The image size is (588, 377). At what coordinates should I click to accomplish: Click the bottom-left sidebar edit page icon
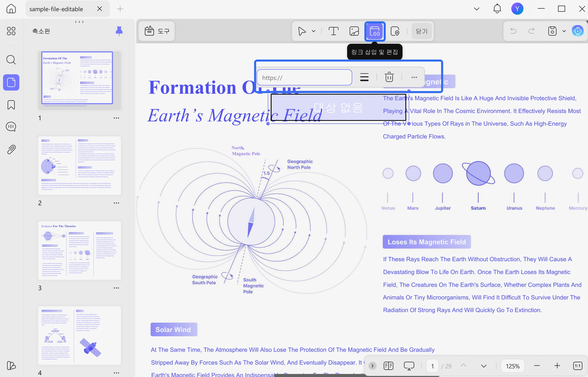click(x=11, y=366)
